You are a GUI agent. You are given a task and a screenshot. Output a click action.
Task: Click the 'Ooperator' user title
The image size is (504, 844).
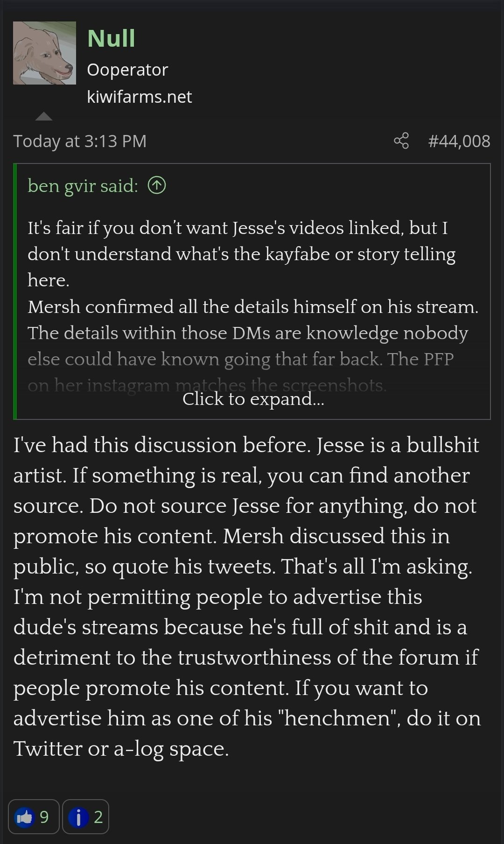[127, 70]
